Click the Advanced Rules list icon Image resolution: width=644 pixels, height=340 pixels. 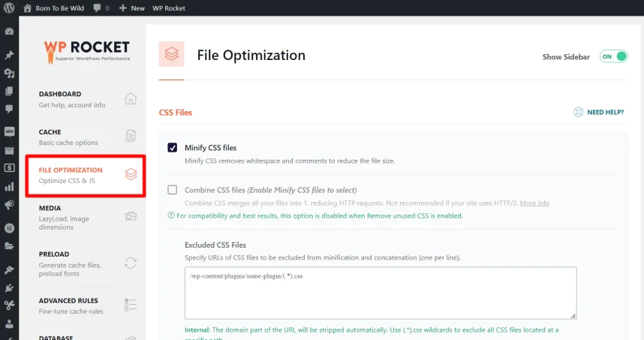131,305
